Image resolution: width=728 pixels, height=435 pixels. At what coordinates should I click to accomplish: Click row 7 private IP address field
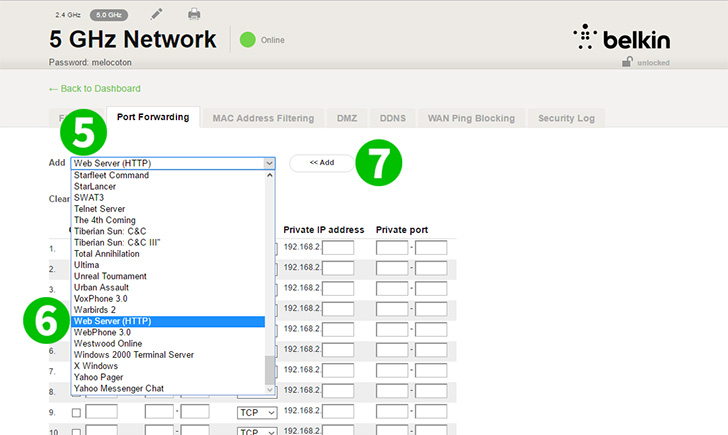tap(338, 370)
